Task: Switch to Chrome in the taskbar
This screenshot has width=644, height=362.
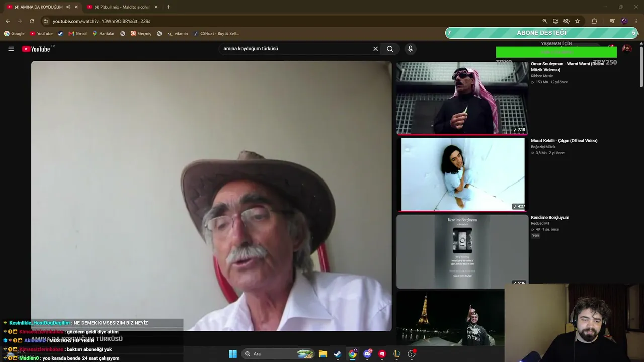Action: (353, 354)
